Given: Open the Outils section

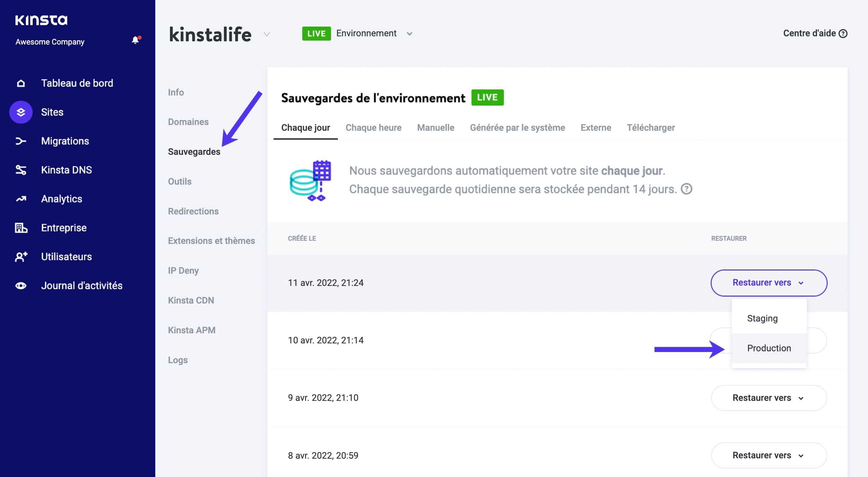Looking at the screenshot, I should coord(180,181).
